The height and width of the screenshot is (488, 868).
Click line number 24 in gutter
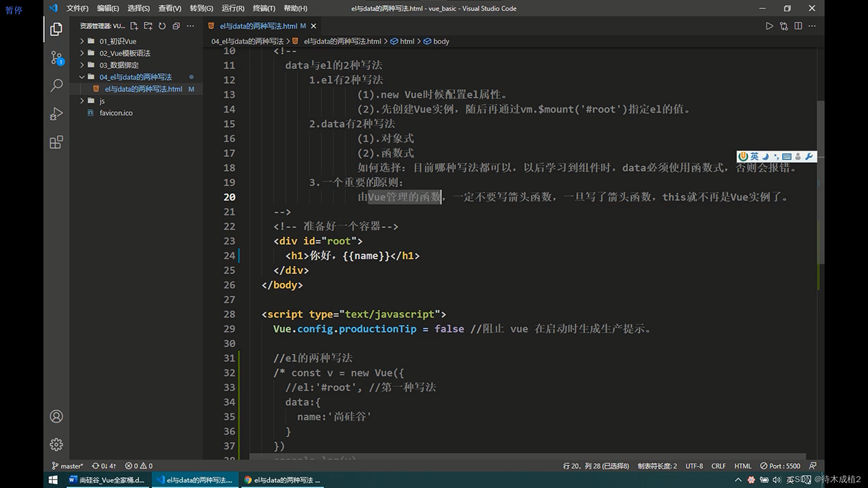click(229, 256)
